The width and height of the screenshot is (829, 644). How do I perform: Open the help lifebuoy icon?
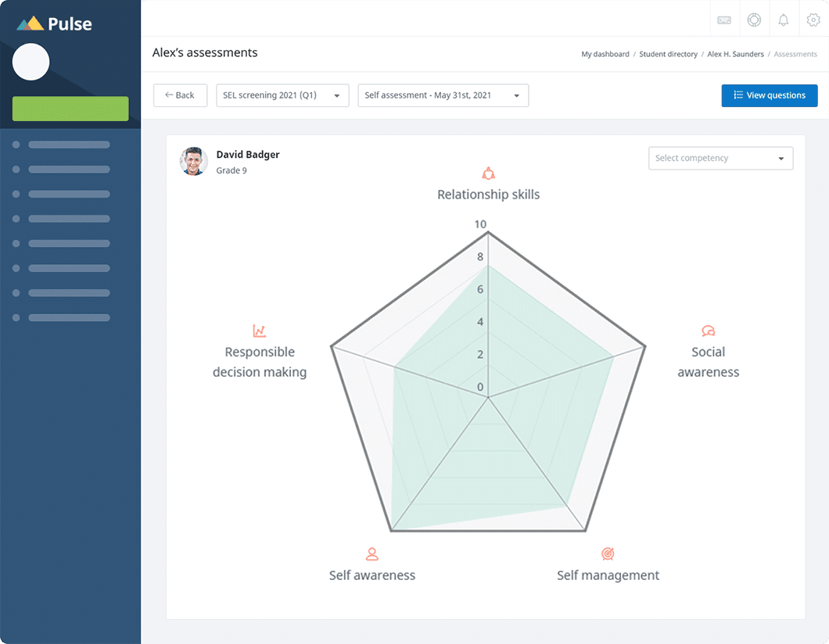(754, 20)
